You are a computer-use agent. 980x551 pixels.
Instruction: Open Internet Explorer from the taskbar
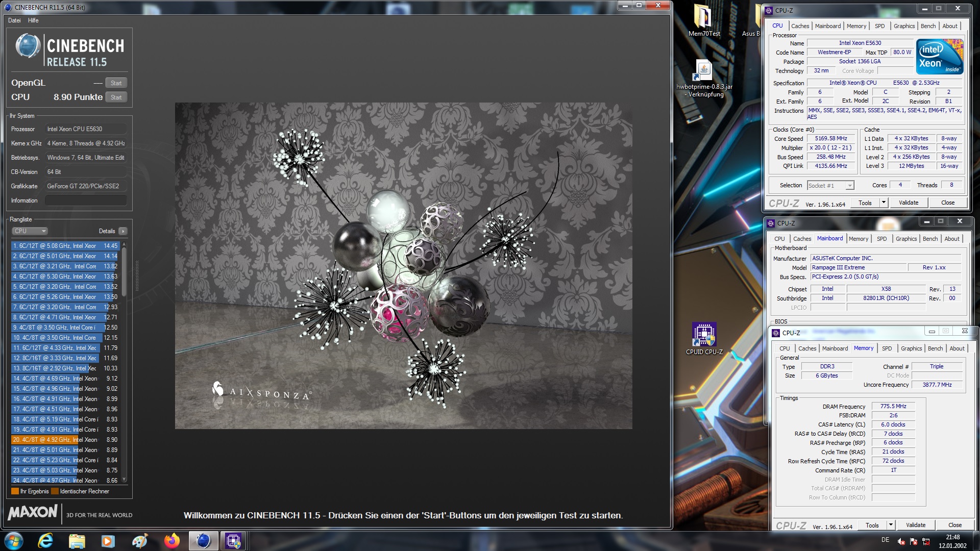(x=45, y=540)
